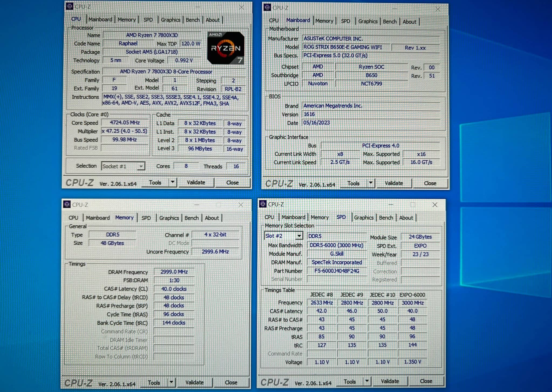This screenshot has width=552, height=392.
Task: Select SPD tab in the Mainboard window
Action: click(346, 21)
